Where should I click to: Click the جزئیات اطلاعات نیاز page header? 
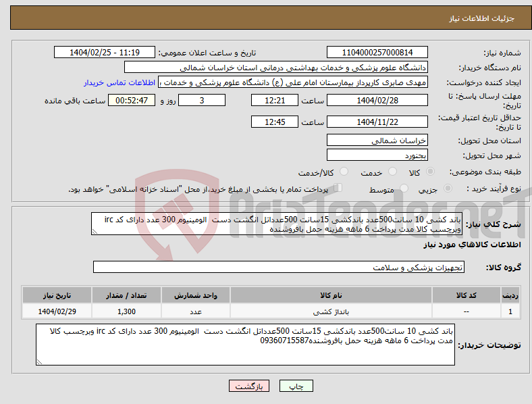481,18
